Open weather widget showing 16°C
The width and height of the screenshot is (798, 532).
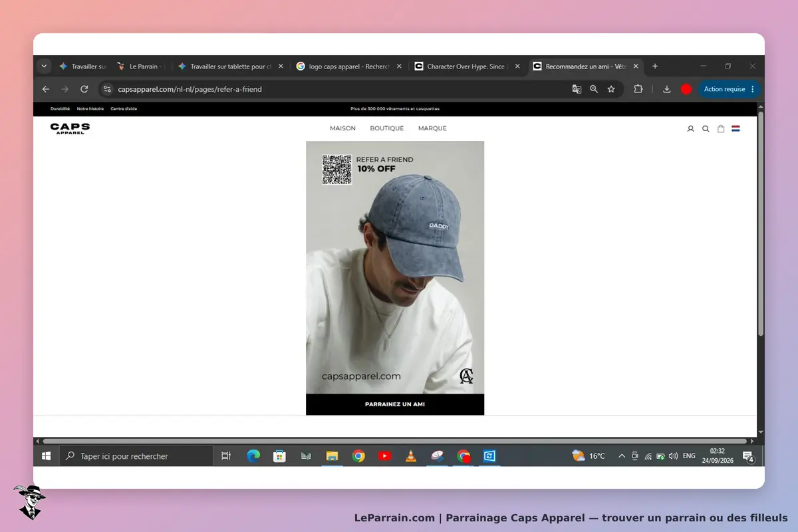pos(589,456)
